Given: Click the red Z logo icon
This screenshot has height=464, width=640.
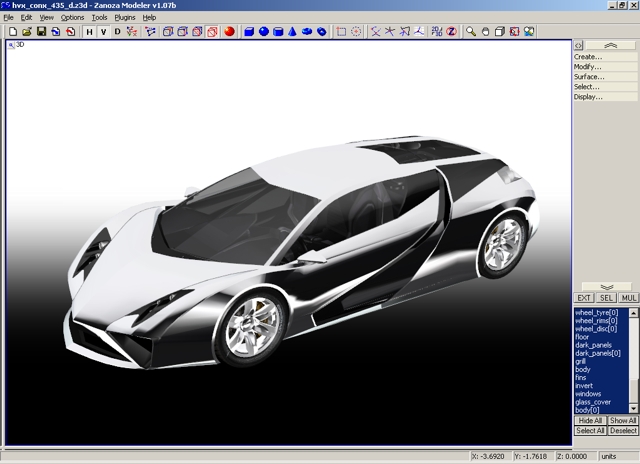Looking at the screenshot, I should point(451,32).
